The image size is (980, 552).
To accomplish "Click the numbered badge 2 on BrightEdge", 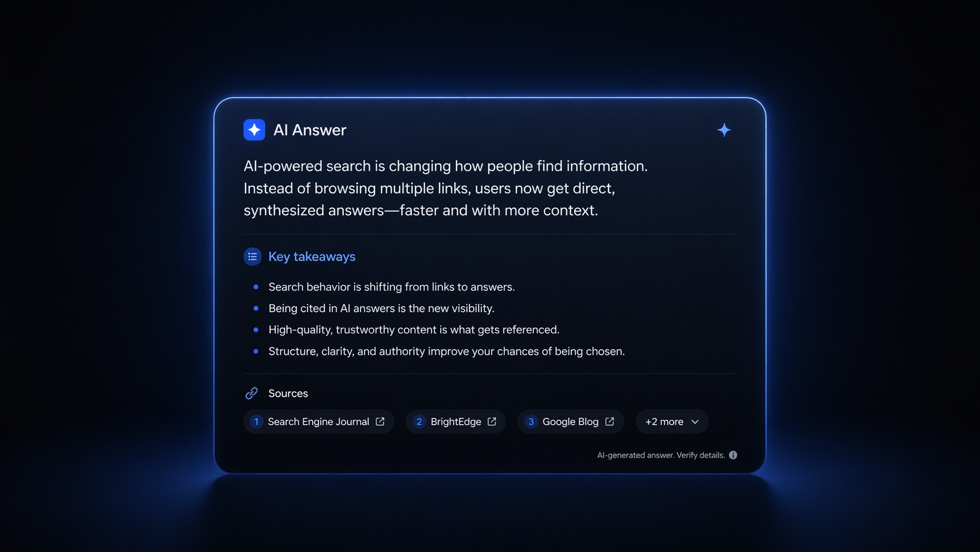I will tap(419, 421).
